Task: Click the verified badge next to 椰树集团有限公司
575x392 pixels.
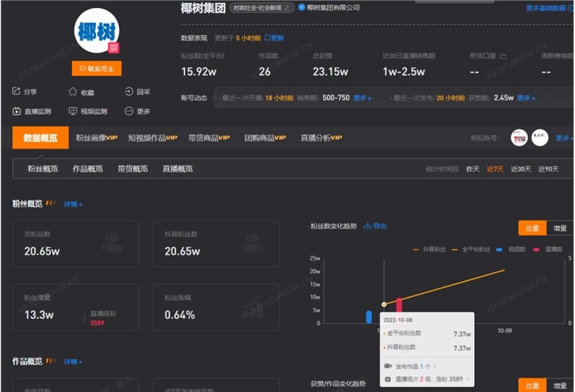Action: tap(301, 7)
